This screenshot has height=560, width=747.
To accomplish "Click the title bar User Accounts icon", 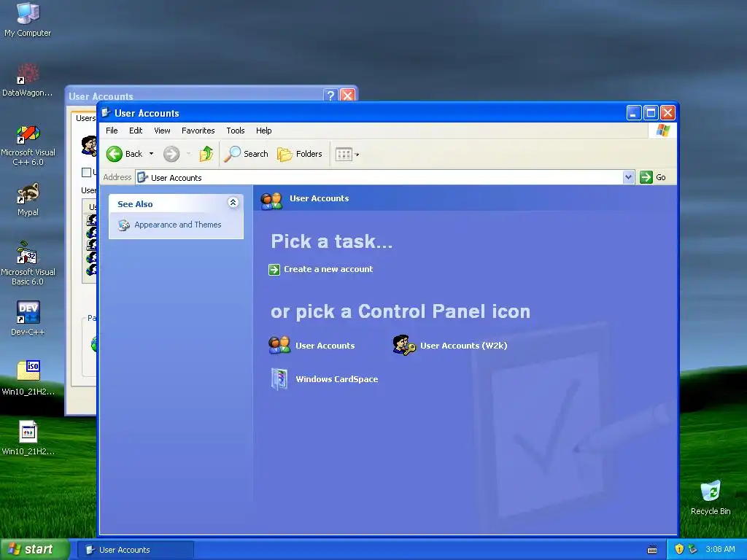I will pyautogui.click(x=106, y=113).
